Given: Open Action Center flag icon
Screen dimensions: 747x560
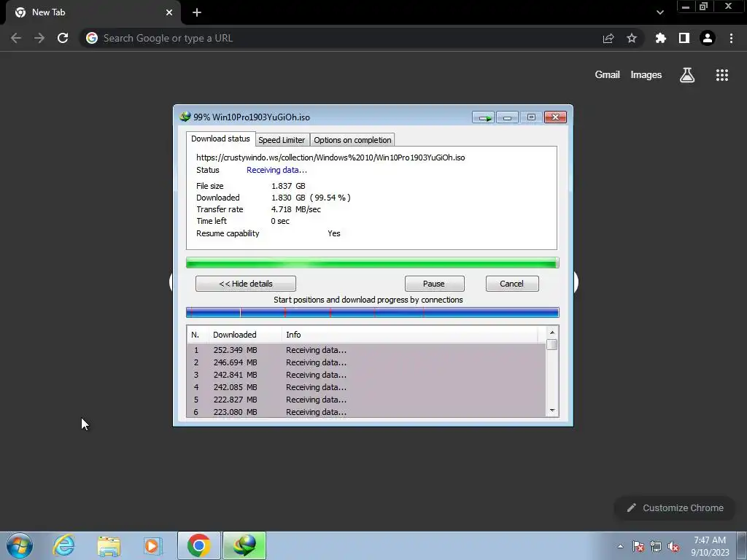Looking at the screenshot, I should (x=638, y=546).
